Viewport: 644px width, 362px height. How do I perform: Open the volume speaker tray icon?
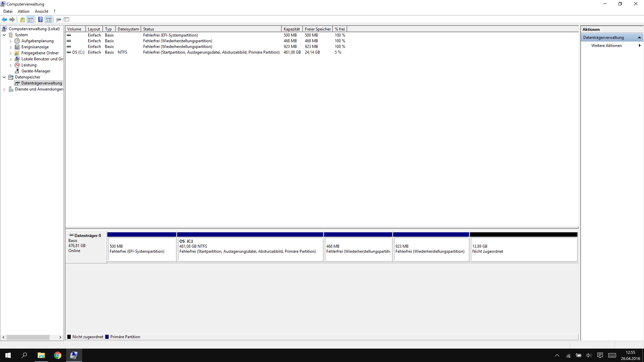[589, 355]
